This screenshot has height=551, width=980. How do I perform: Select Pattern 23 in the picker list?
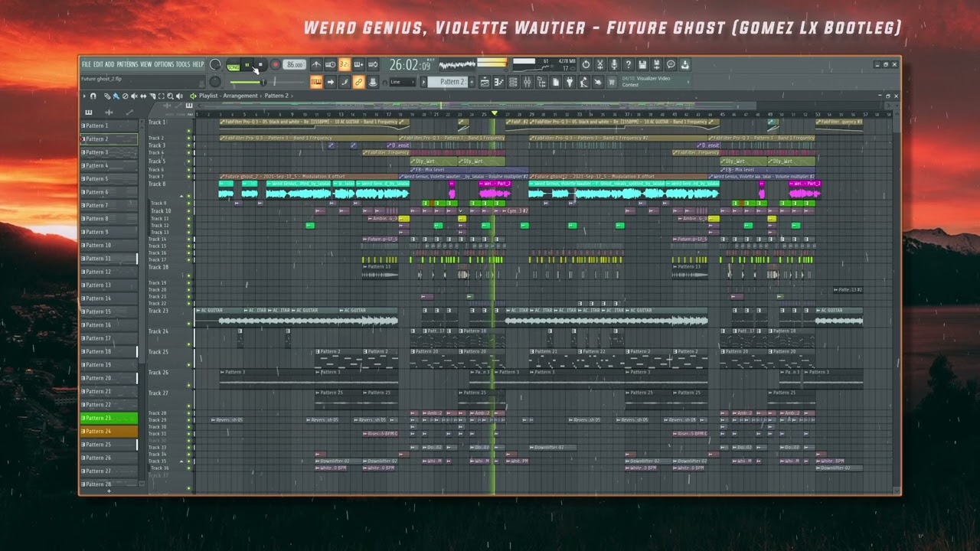(x=109, y=418)
